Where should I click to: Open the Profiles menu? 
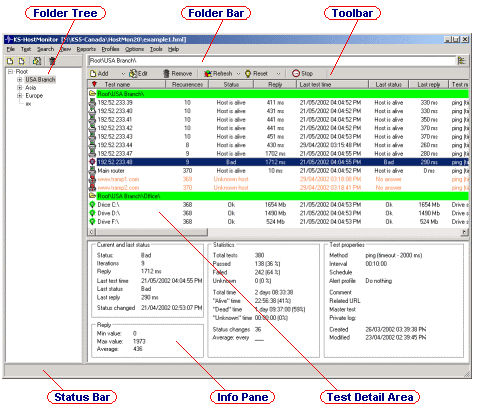(110, 49)
